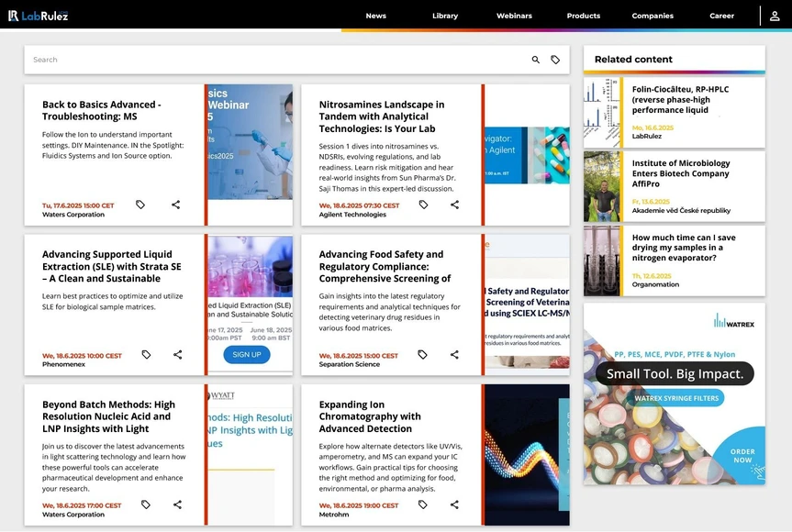
Task: Go to the Webinars section
Action: [x=514, y=16]
